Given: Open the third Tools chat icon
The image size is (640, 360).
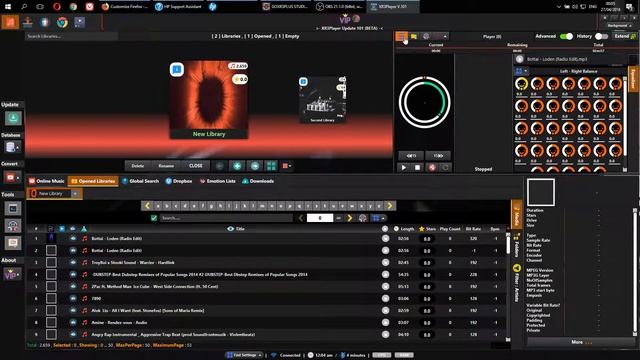Looking at the screenshot, I should pos(13,243).
